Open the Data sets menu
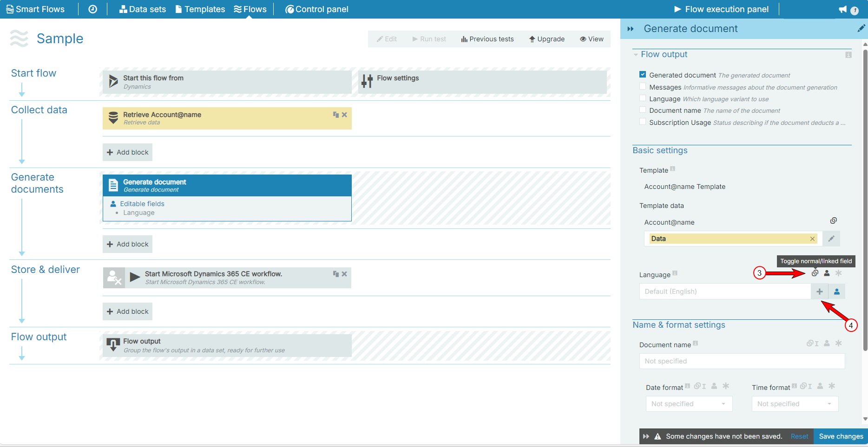The image size is (868, 447). (143, 9)
